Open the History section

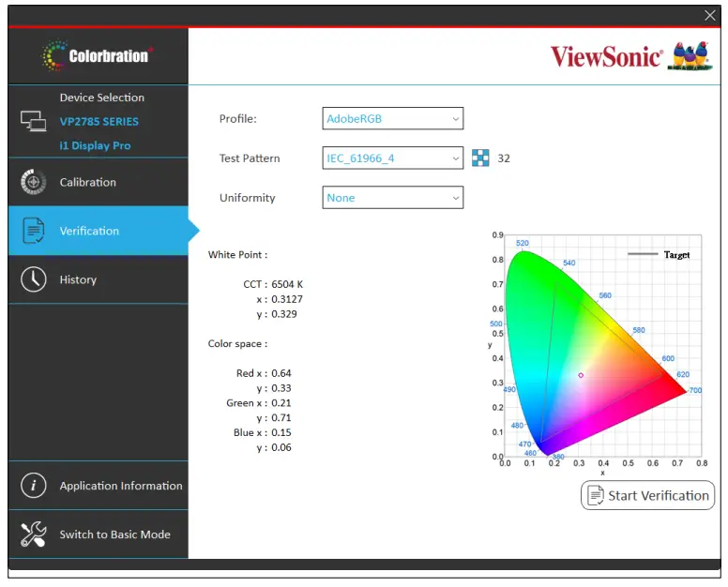click(99, 279)
